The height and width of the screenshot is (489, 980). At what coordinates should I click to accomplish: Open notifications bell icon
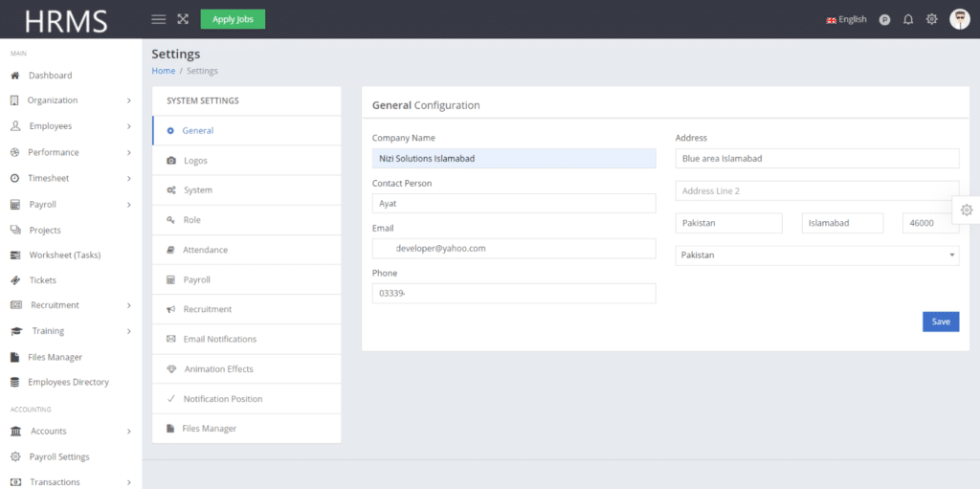click(908, 19)
